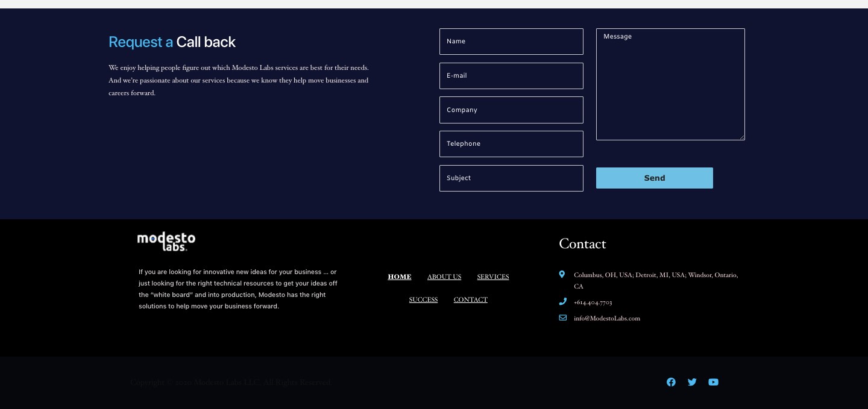Open the SUCCESS footer link

click(x=423, y=300)
